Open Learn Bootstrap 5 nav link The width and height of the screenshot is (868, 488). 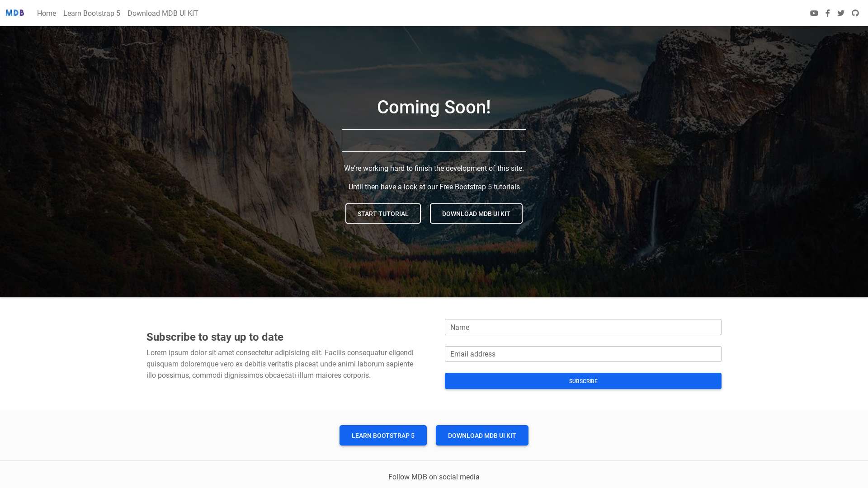point(92,13)
